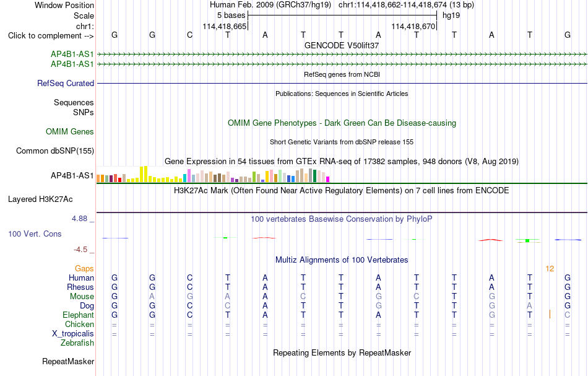Click the Human alignment row label

click(81, 278)
